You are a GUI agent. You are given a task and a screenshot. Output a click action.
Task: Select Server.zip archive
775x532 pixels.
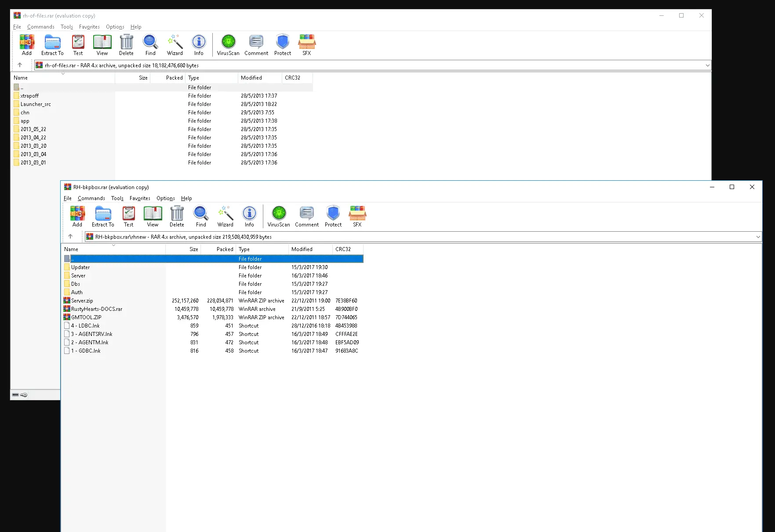[x=213, y=301]
